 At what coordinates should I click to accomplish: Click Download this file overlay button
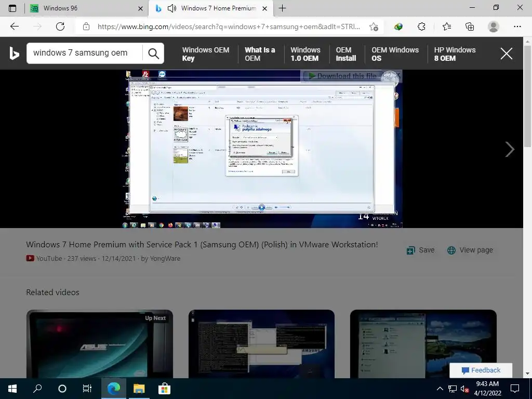pos(343,76)
